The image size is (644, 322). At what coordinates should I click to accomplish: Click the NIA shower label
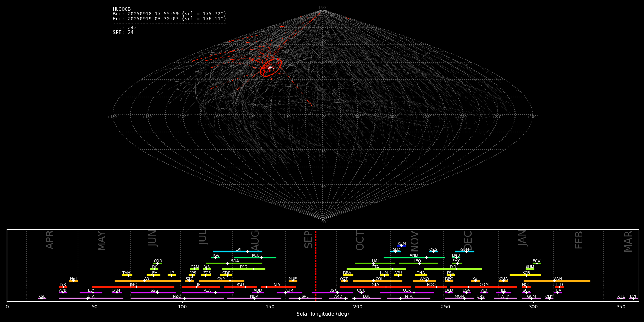point(277,285)
